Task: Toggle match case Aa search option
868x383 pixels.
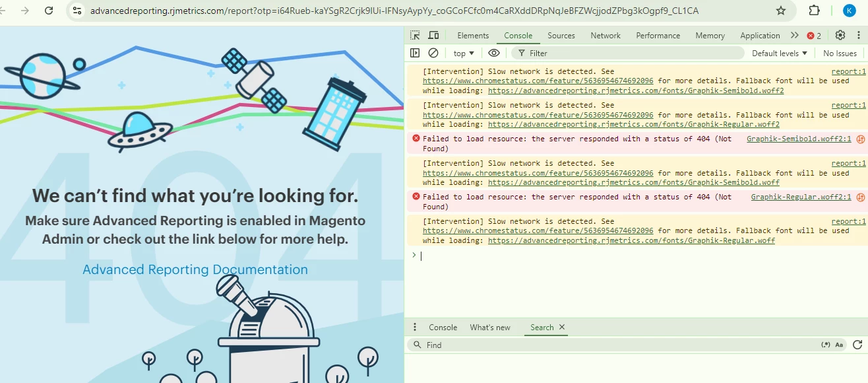Action: [840, 345]
